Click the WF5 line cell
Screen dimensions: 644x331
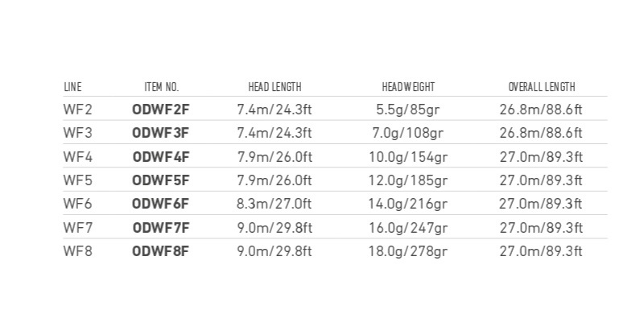pos(77,180)
